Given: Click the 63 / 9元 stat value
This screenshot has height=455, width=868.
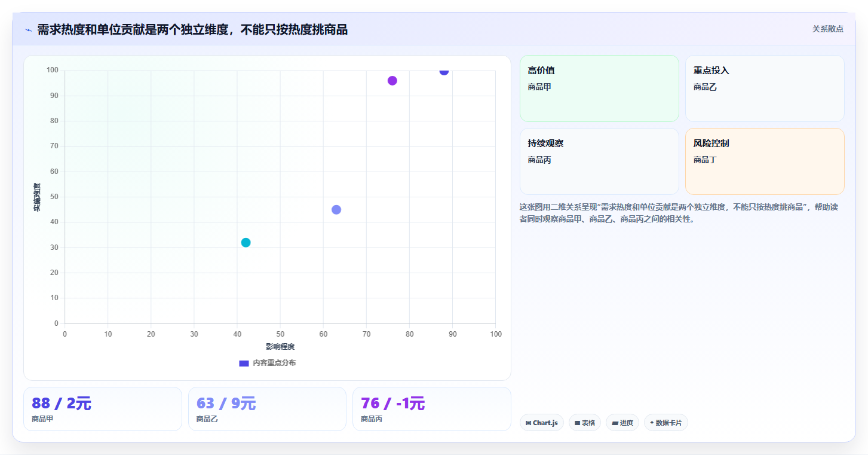Looking at the screenshot, I should [x=226, y=404].
